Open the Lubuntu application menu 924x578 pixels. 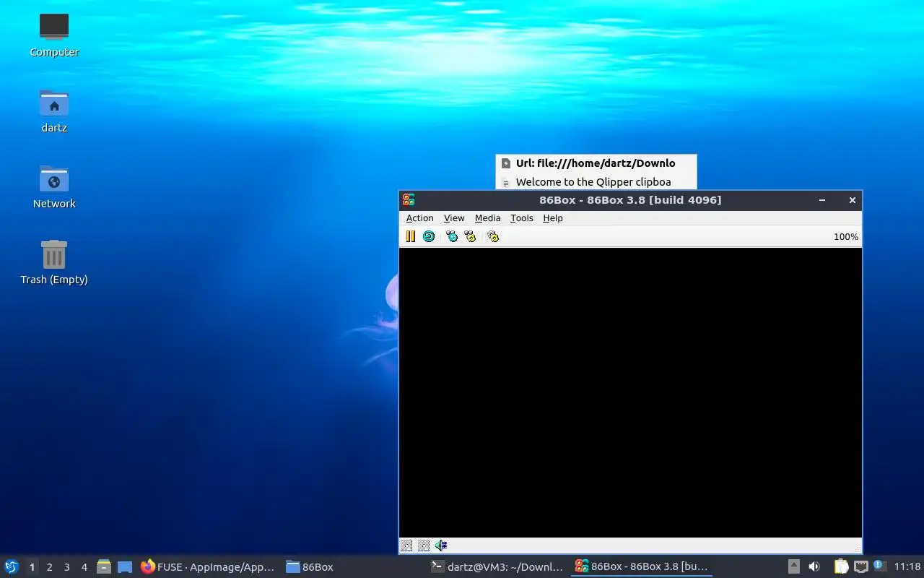12,567
